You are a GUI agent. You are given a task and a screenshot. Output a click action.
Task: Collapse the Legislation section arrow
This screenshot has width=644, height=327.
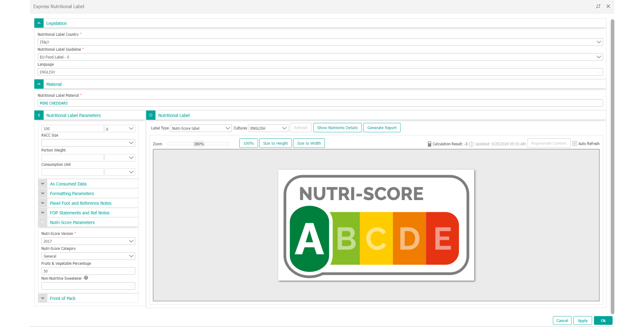coord(39,23)
